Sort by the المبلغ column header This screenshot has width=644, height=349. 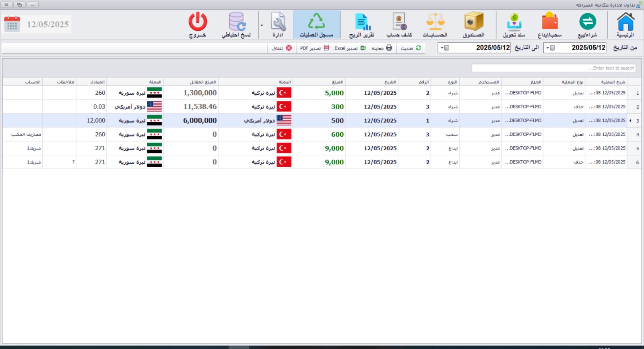[x=319, y=82]
